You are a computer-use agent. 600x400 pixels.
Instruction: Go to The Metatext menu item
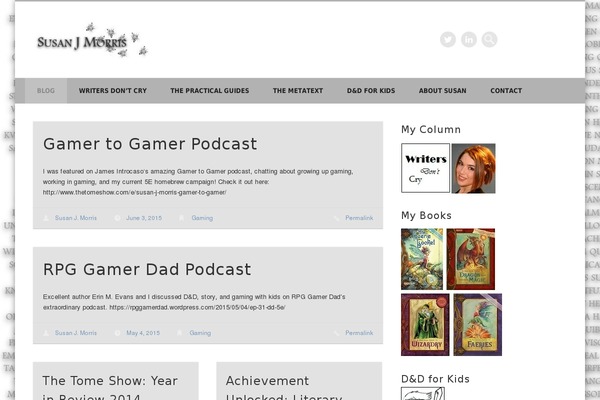pyautogui.click(x=298, y=91)
